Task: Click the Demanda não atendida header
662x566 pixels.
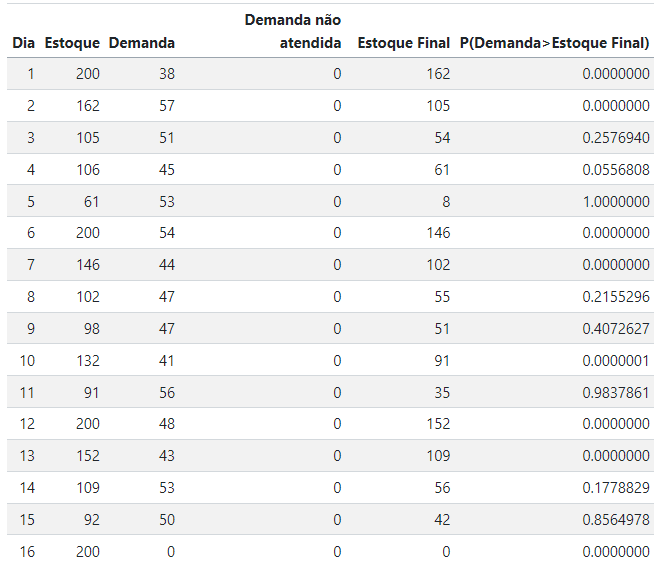Action: click(x=293, y=31)
